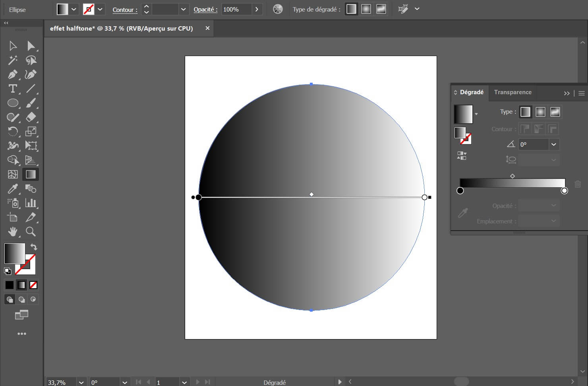Open fill swatch dropdown in control bar
588x386 pixels.
73,9
